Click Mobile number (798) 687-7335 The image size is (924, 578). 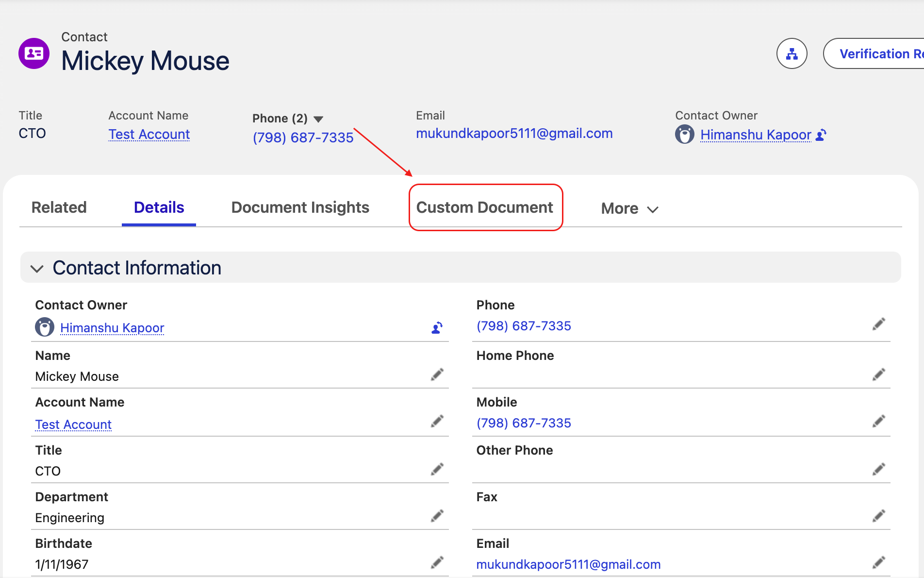[524, 423]
